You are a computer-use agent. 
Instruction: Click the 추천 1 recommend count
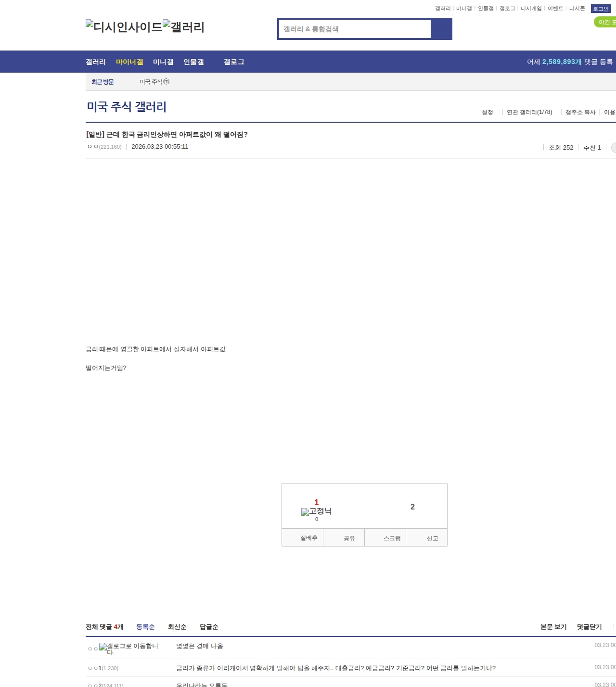point(592,148)
